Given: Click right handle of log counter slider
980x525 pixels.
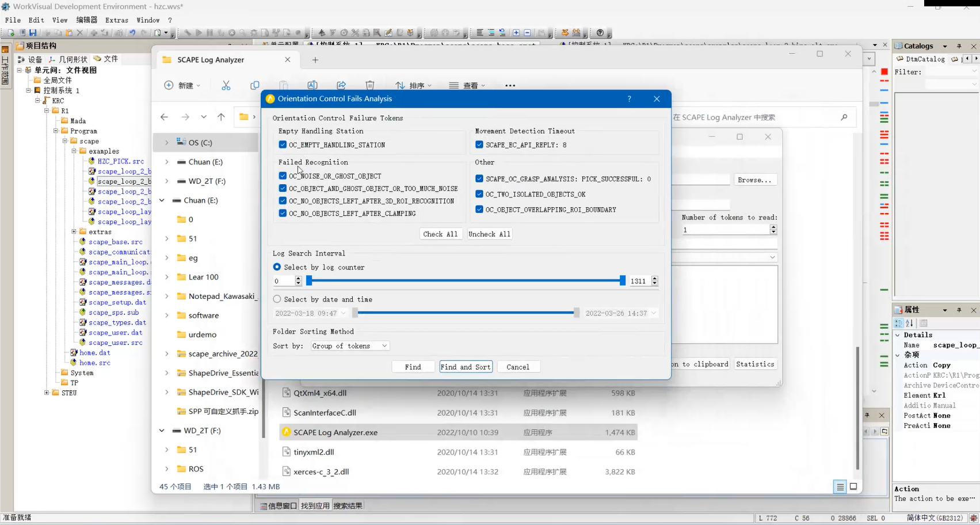Looking at the screenshot, I should click(622, 280).
